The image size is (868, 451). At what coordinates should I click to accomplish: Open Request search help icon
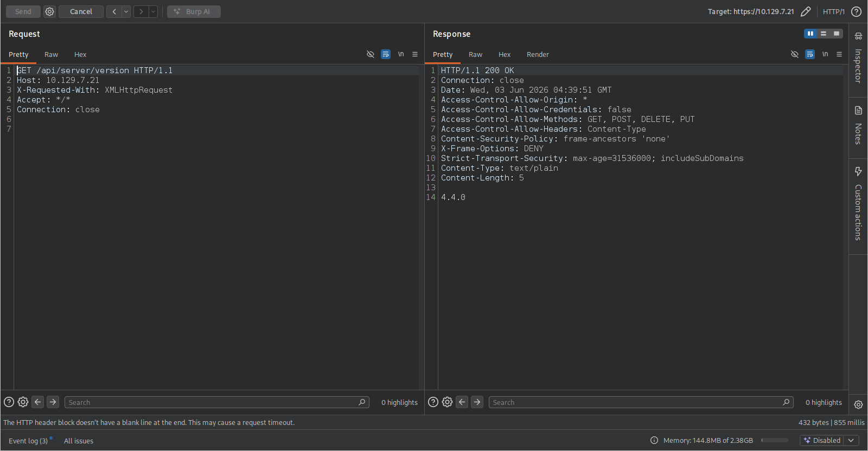tap(9, 402)
